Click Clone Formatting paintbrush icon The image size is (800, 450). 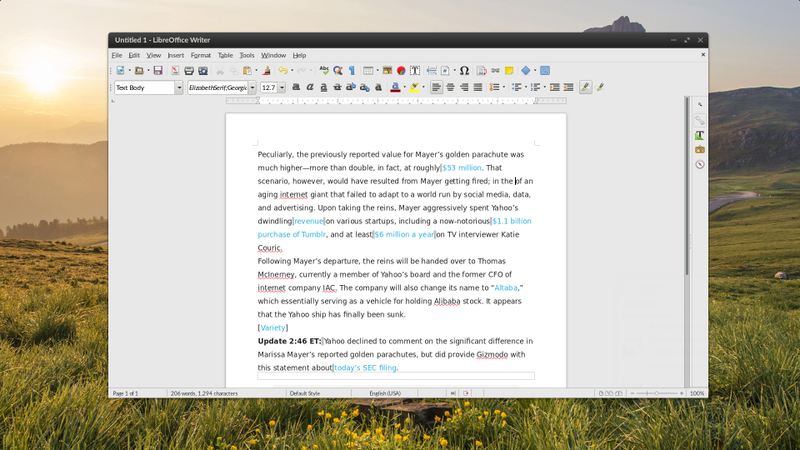click(266, 70)
